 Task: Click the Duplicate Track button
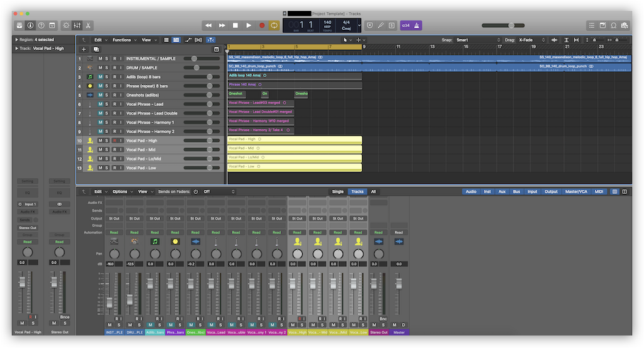(96, 49)
